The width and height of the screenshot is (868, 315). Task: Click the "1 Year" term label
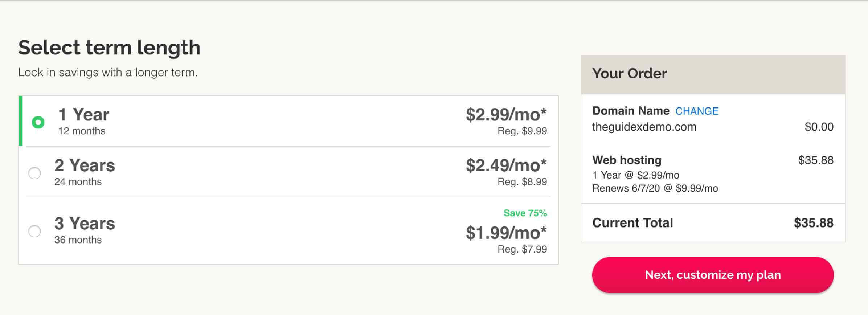[x=83, y=115]
